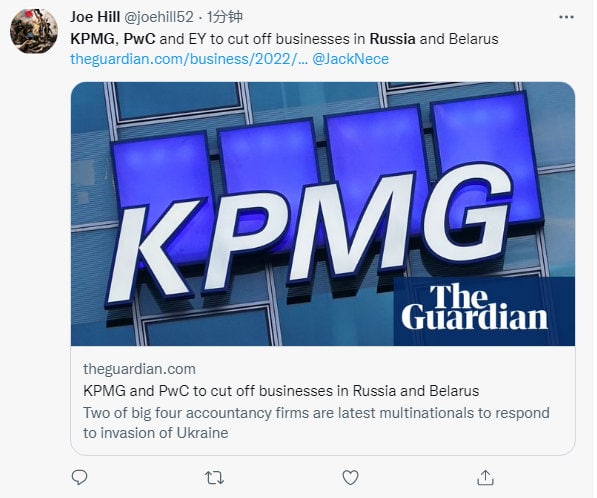Open the KPMG sign preview image

[x=323, y=214]
